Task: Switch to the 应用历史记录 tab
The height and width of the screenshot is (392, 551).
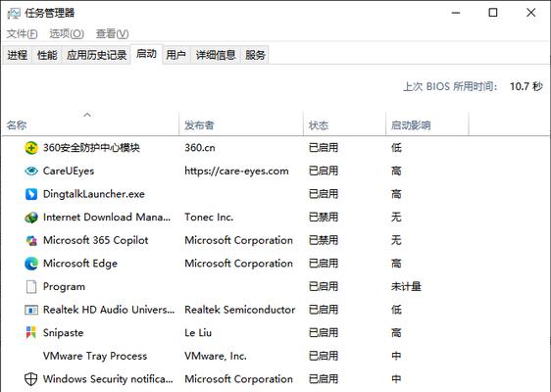Action: [97, 55]
